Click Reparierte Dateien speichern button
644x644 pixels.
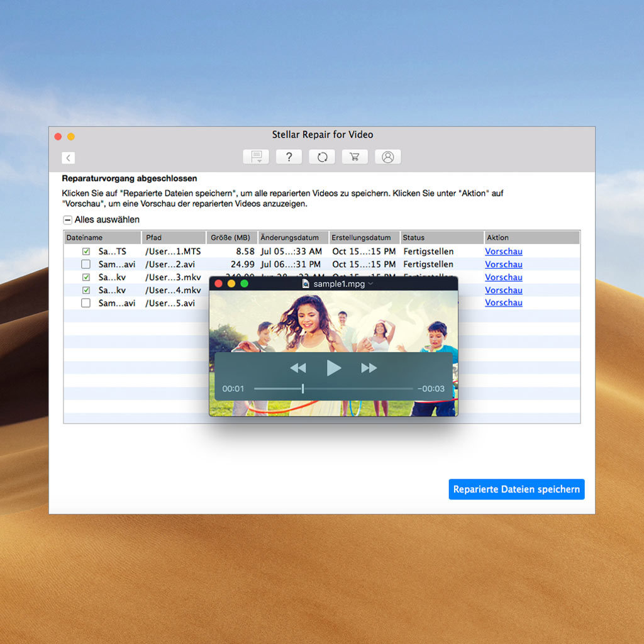pyautogui.click(x=516, y=489)
